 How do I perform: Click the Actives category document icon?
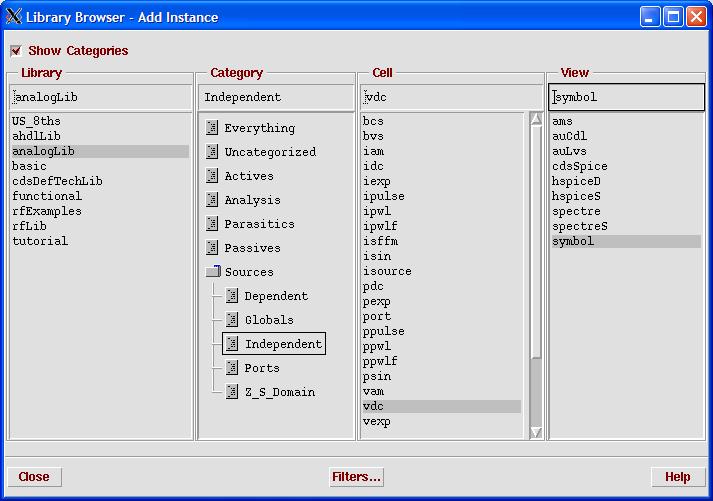point(212,176)
